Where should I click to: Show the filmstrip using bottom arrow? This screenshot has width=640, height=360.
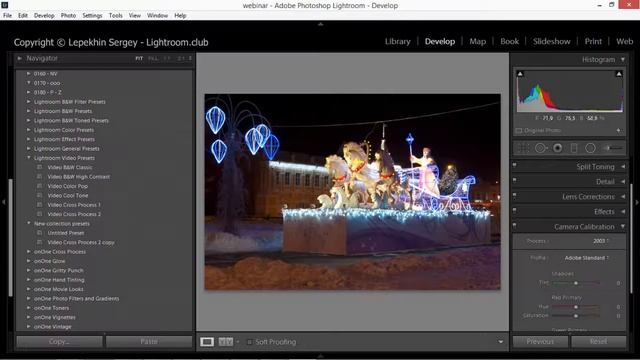(x=320, y=356)
